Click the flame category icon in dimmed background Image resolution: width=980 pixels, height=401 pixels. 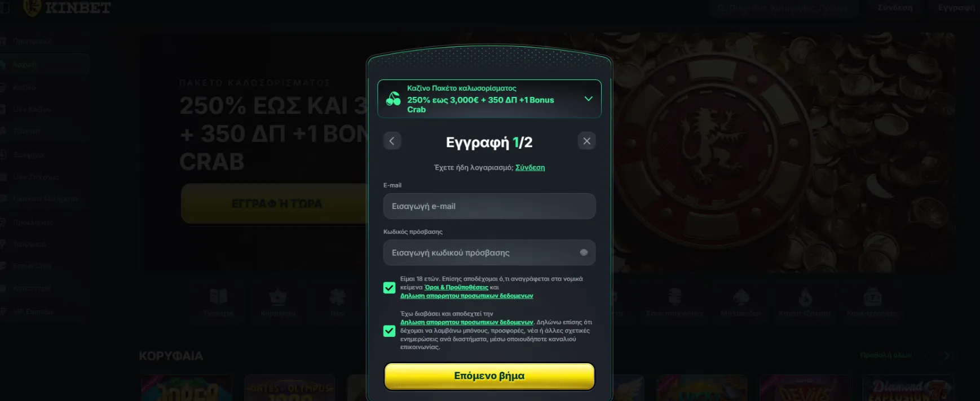click(805, 296)
